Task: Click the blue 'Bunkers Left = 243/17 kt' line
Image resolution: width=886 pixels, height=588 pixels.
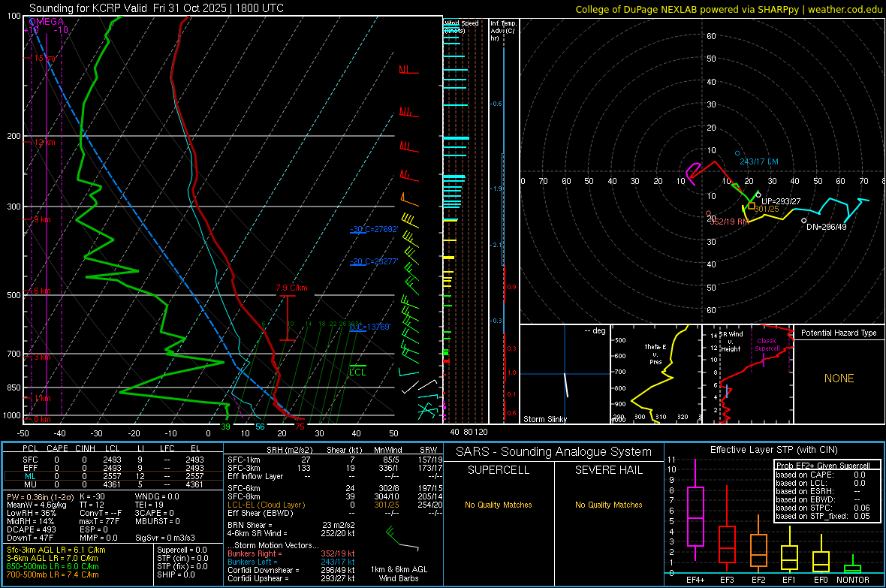Action: (x=291, y=562)
